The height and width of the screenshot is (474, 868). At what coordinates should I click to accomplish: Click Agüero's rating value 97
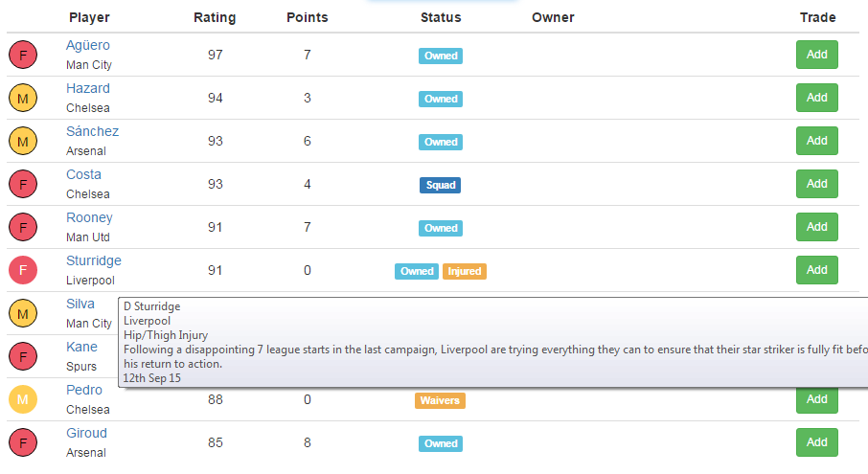tap(216, 56)
